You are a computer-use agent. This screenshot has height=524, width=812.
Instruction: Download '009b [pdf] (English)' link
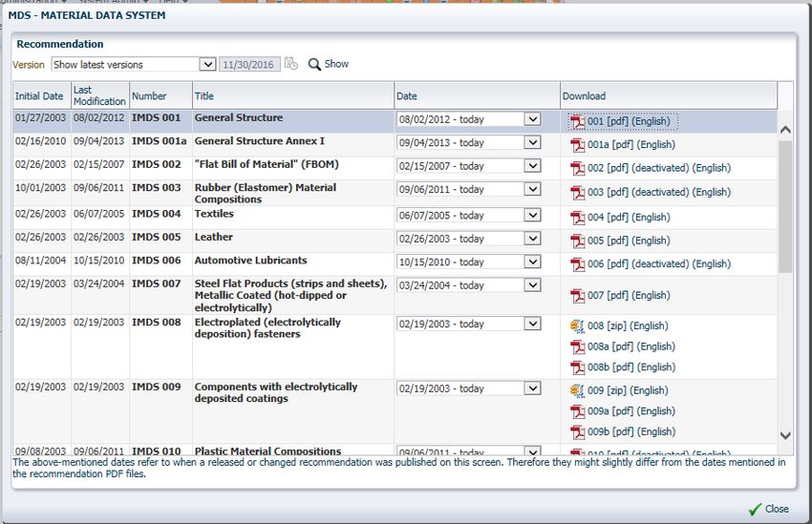click(x=631, y=432)
